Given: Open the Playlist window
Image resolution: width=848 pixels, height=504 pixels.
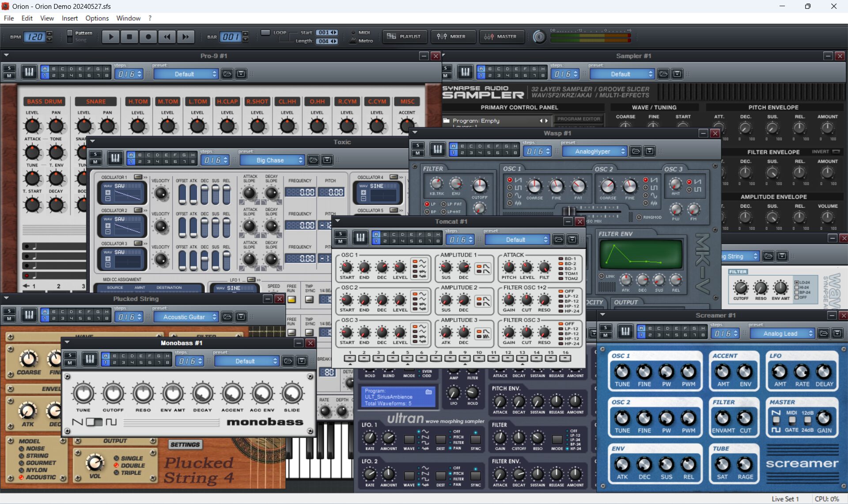Looking at the screenshot, I should tap(405, 37).
